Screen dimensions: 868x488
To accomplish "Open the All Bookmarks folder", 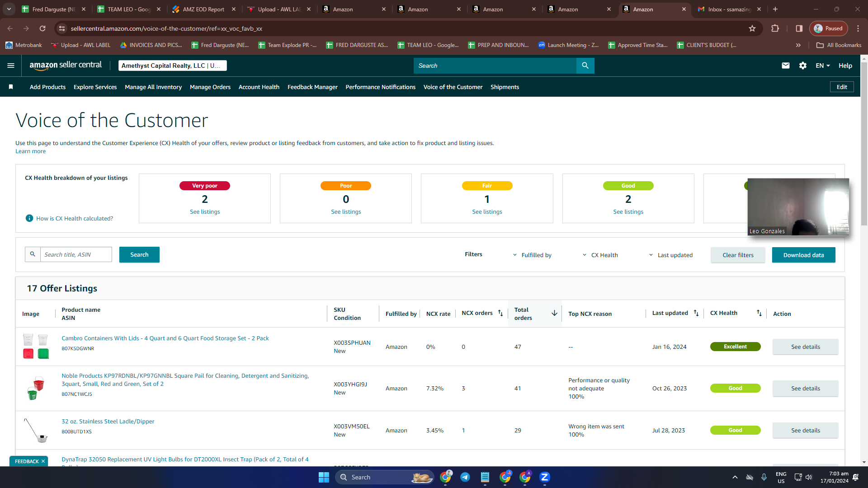I will pyautogui.click(x=839, y=45).
